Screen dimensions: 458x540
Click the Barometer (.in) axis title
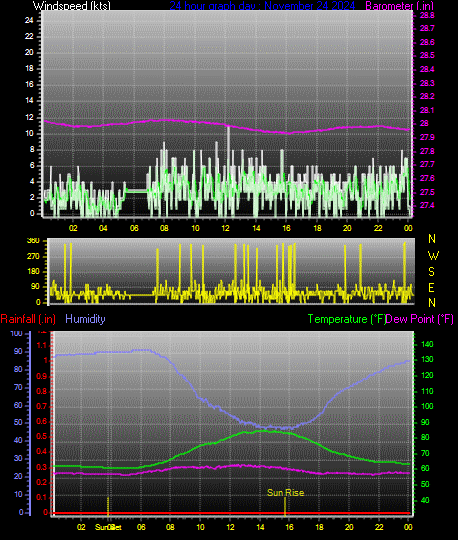click(x=399, y=6)
